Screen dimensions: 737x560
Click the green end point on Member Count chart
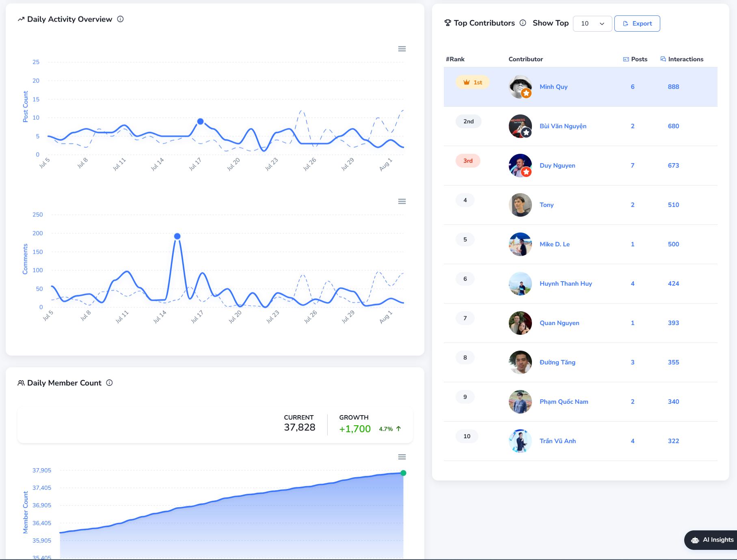point(403,473)
